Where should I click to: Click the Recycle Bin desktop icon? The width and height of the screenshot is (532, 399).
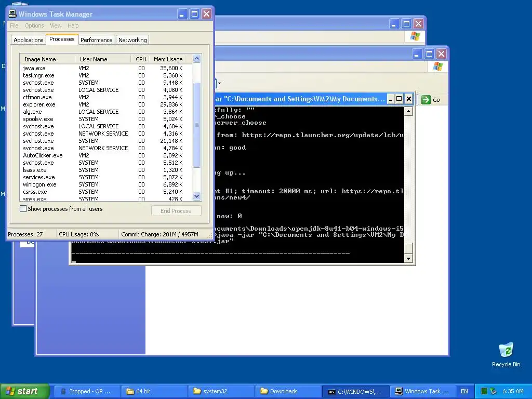pyautogui.click(x=506, y=354)
